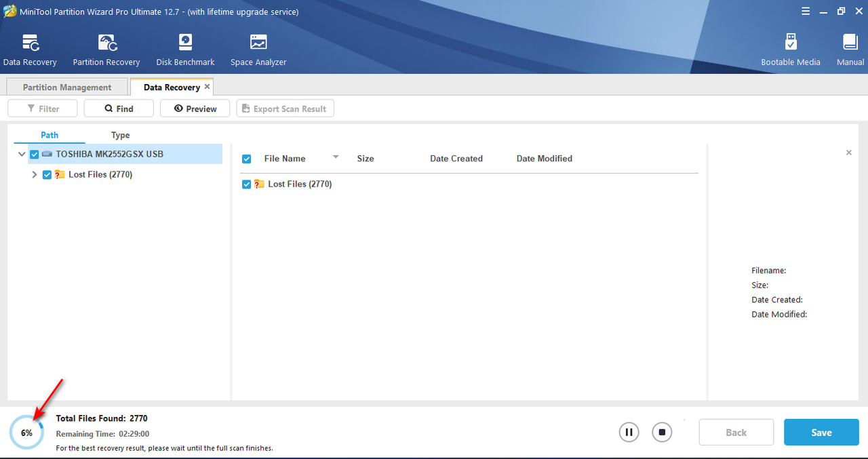The width and height of the screenshot is (868, 459).
Task: Click the Back button
Action: coord(736,432)
